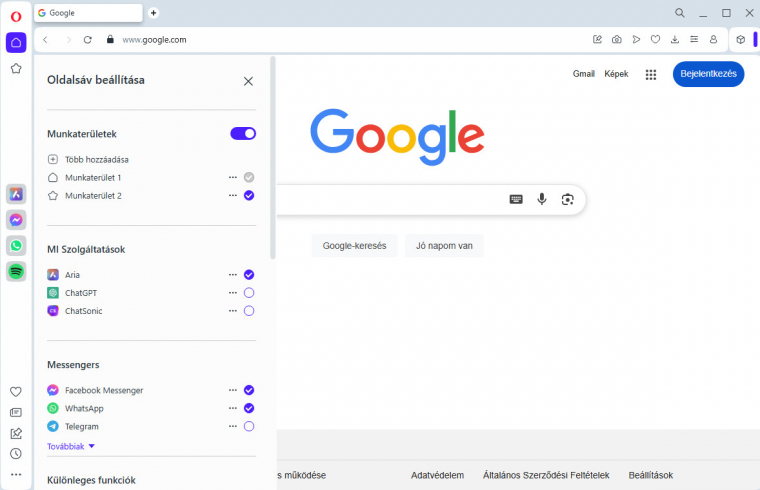
Task: Open Munkaterület 1 options menu
Action: click(233, 177)
